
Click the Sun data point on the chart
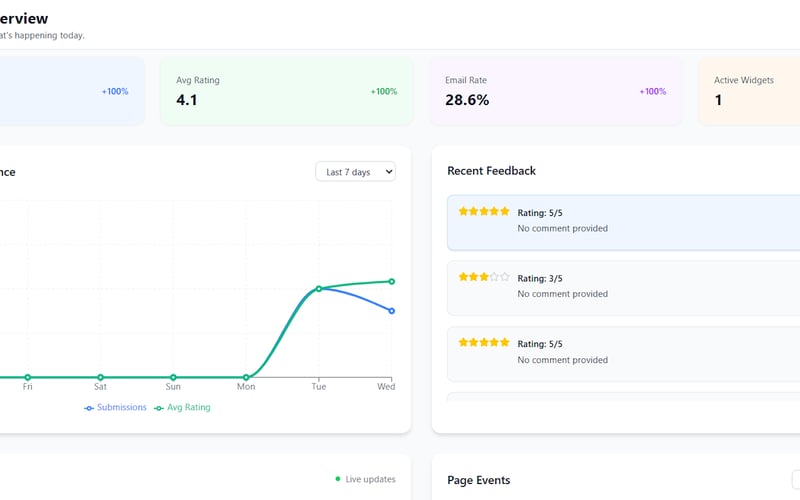[x=173, y=378]
